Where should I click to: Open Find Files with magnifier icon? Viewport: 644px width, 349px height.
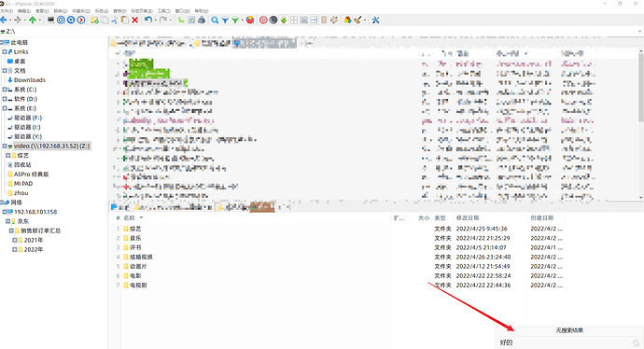215,21
